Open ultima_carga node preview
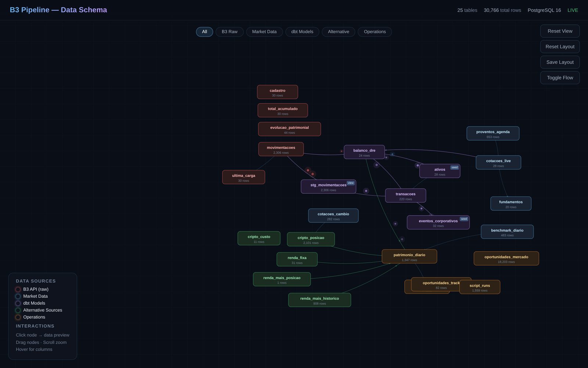Image resolution: width=588 pixels, height=368 pixels. (x=243, y=177)
